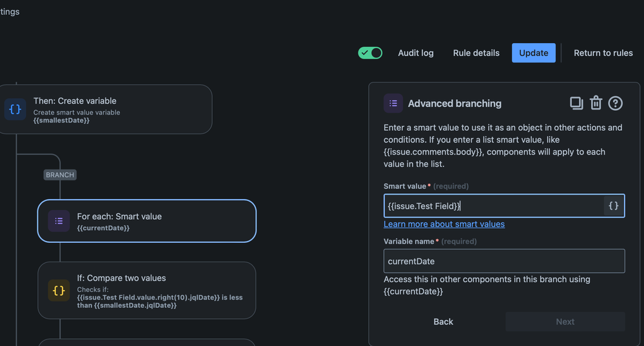Viewport: 644px width, 346px height.
Task: Click the Back button
Action: click(444, 322)
